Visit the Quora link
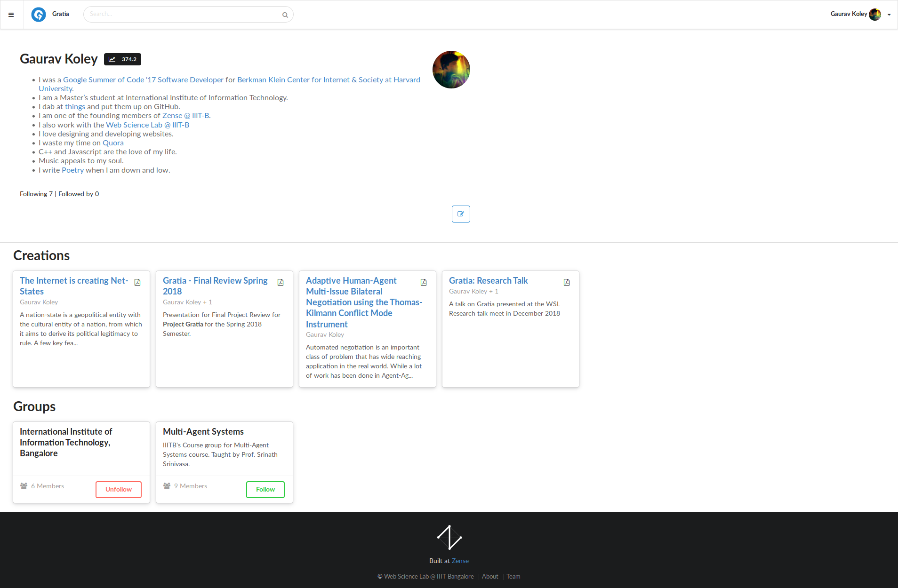898x588 pixels. pyautogui.click(x=113, y=143)
